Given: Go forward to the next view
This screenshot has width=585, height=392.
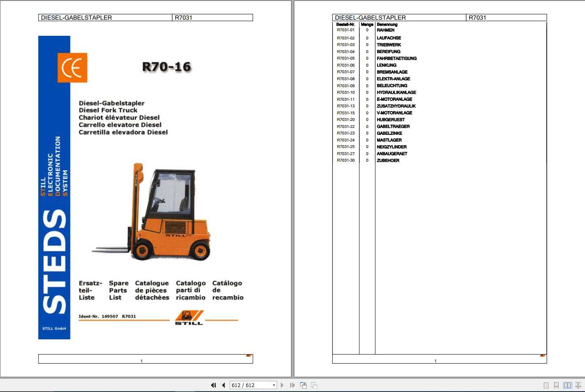Looking at the screenshot, I should pyautogui.click(x=314, y=385).
